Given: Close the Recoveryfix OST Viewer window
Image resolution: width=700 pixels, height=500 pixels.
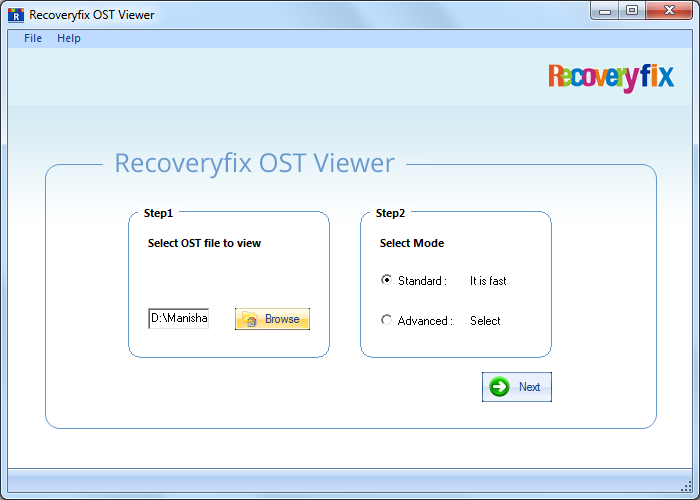Looking at the screenshot, I should pos(669,11).
